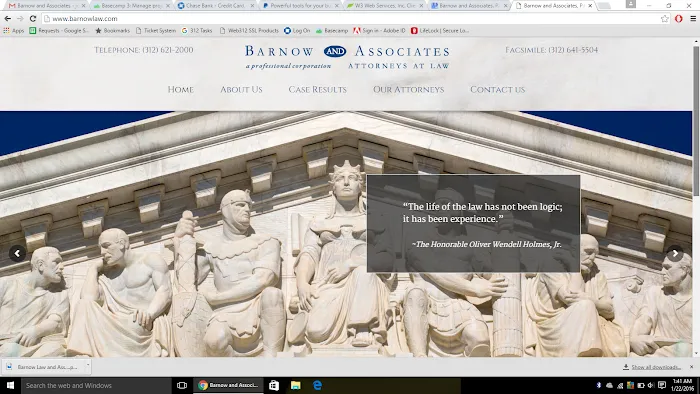Close the downloads bar
The image size is (700, 394).
692,367
